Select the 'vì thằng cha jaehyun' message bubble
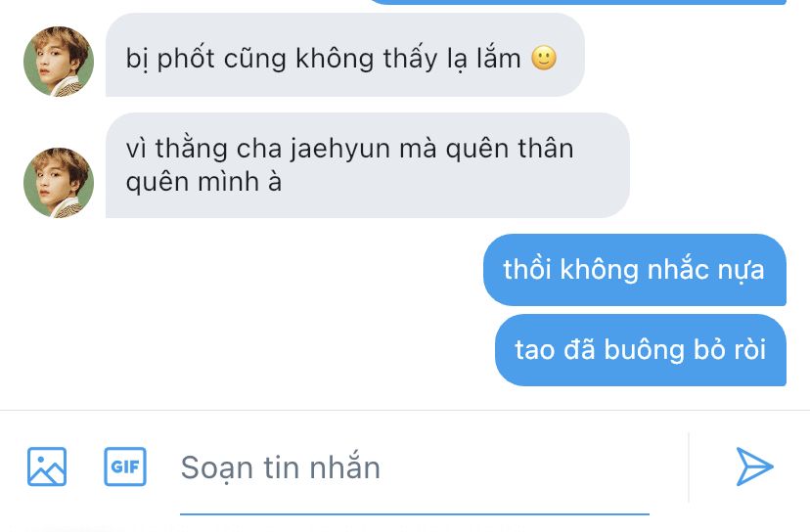The height and width of the screenshot is (532, 810). point(367,165)
